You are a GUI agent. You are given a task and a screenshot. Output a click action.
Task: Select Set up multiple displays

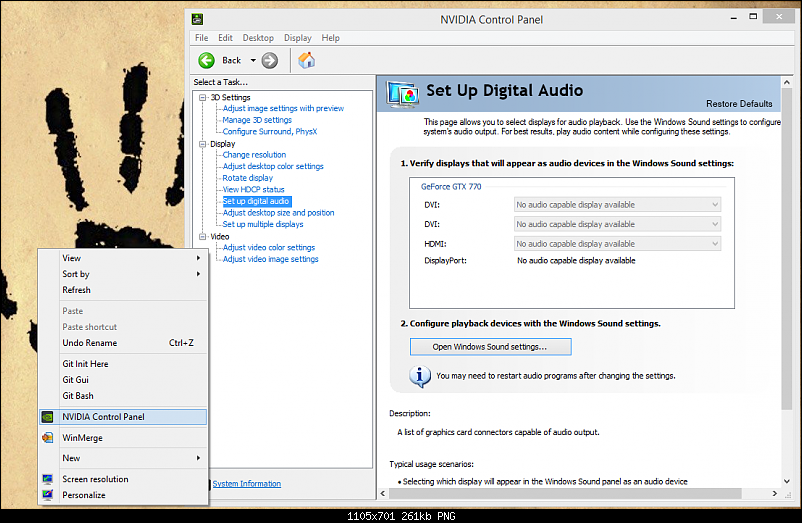coord(263,224)
